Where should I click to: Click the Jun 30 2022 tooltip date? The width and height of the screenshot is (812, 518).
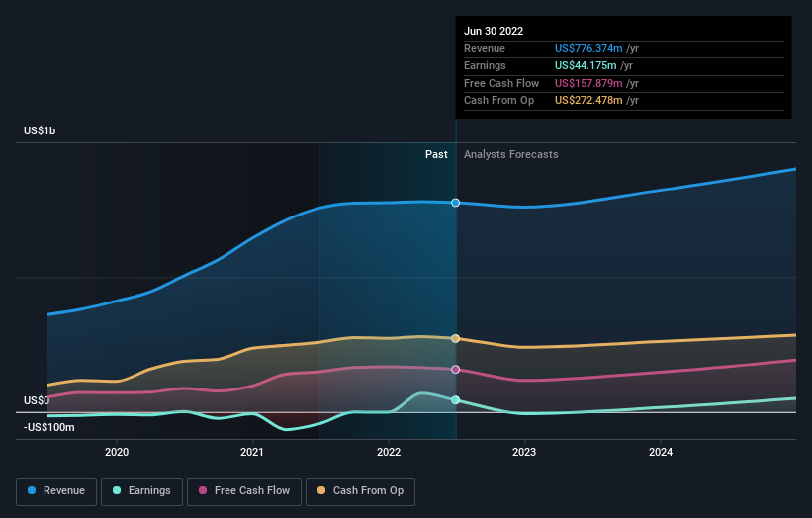click(x=494, y=31)
